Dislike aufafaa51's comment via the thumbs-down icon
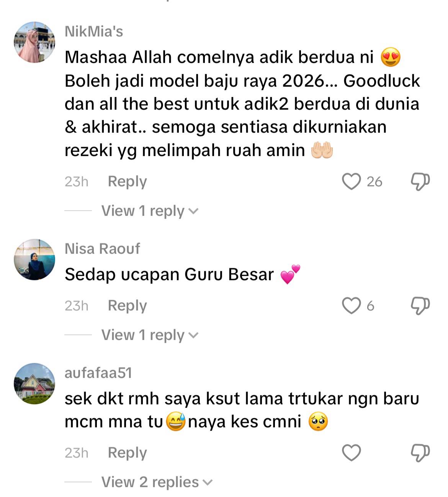This screenshot has height=497, width=448. point(420,453)
